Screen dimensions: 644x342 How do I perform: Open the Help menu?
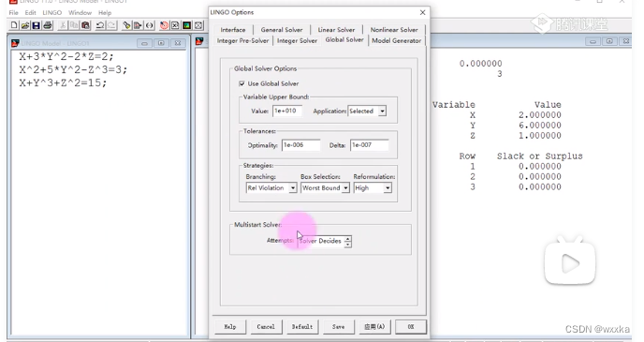pyautogui.click(x=105, y=13)
